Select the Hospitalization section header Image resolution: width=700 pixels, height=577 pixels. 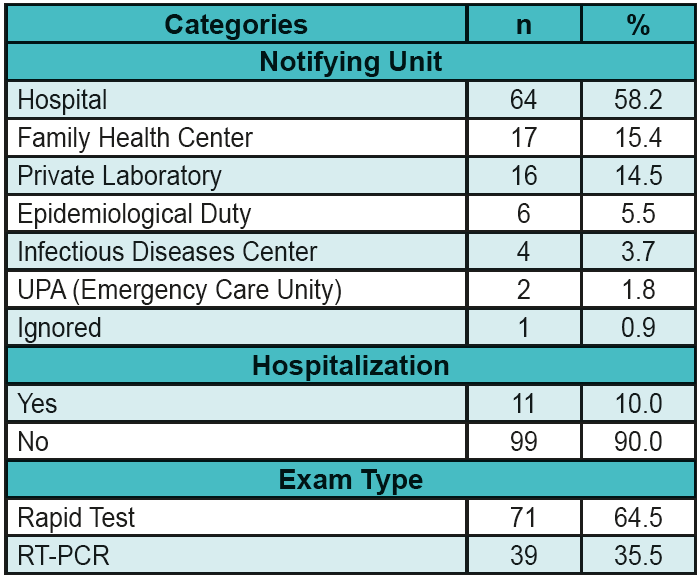pyautogui.click(x=350, y=365)
